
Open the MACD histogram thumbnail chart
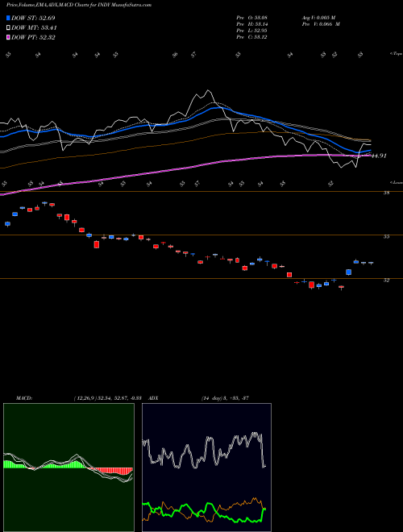click(x=69, y=468)
